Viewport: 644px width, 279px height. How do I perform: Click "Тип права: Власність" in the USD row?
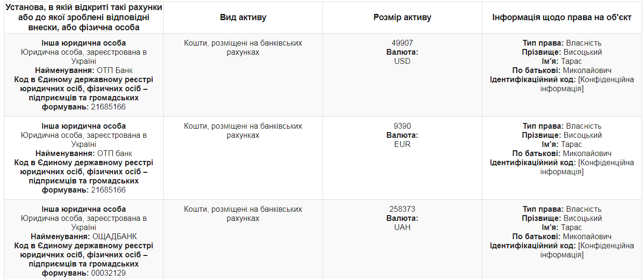pyautogui.click(x=562, y=43)
